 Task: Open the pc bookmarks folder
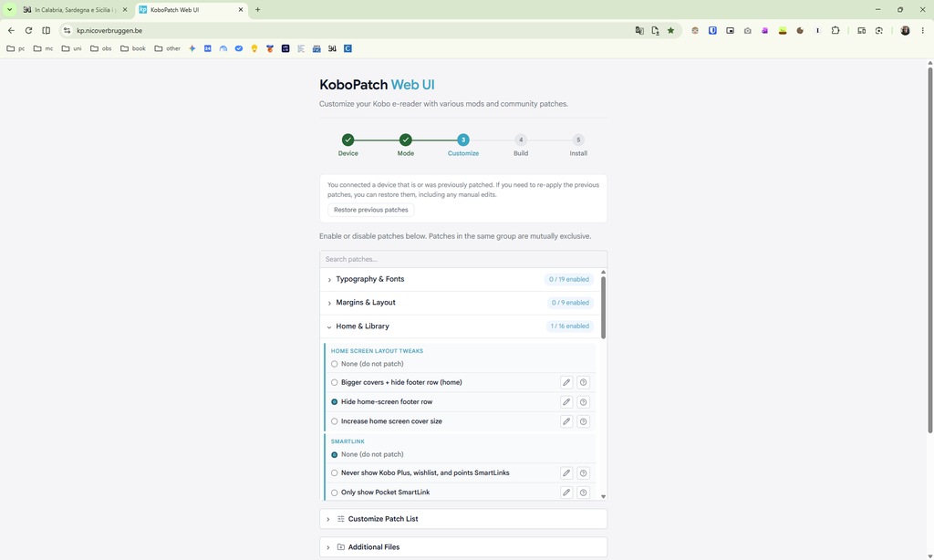(16, 48)
